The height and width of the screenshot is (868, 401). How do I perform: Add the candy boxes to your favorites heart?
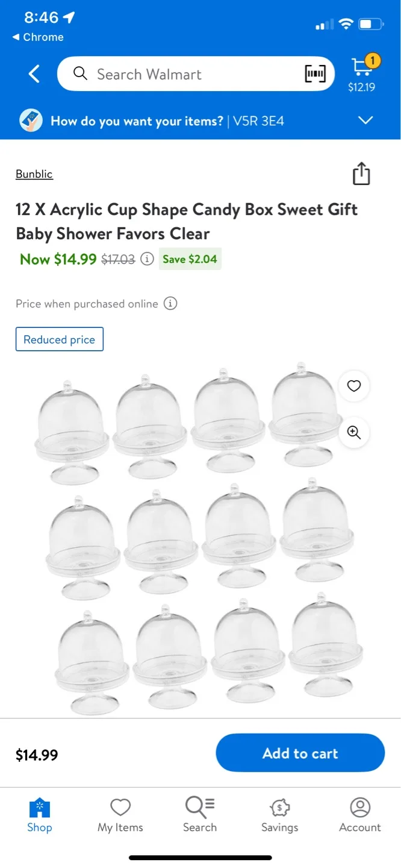click(354, 386)
